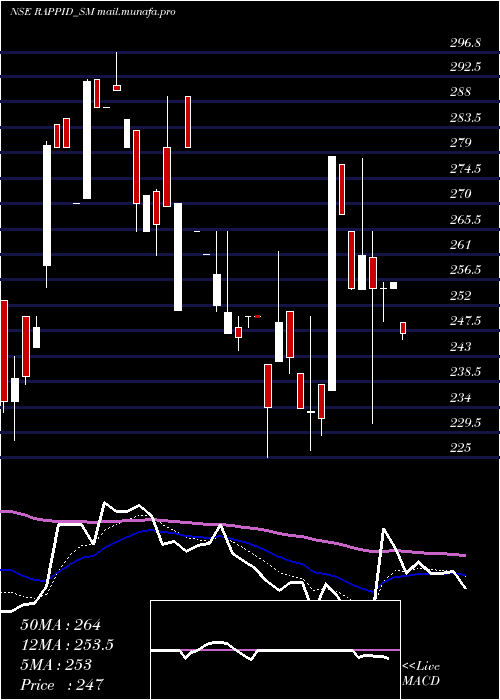Click the 270 price axis label
This screenshot has width=500, height=700.
(461, 194)
